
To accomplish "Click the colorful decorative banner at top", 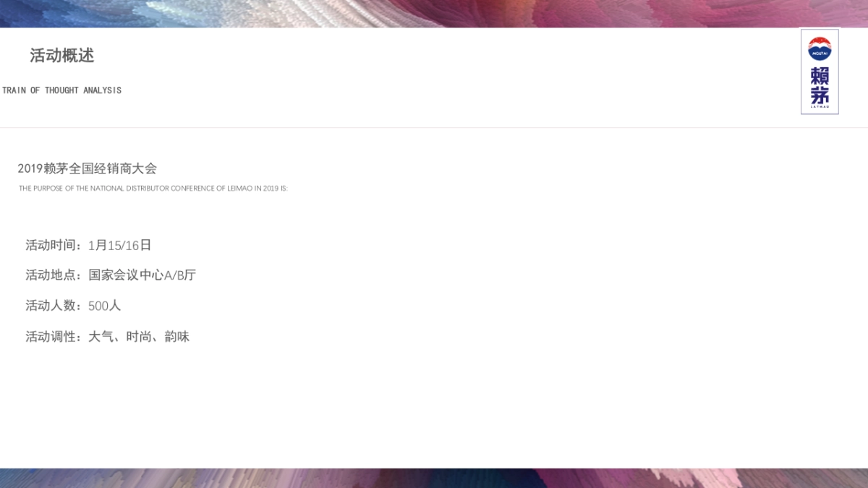I will [x=434, y=14].
